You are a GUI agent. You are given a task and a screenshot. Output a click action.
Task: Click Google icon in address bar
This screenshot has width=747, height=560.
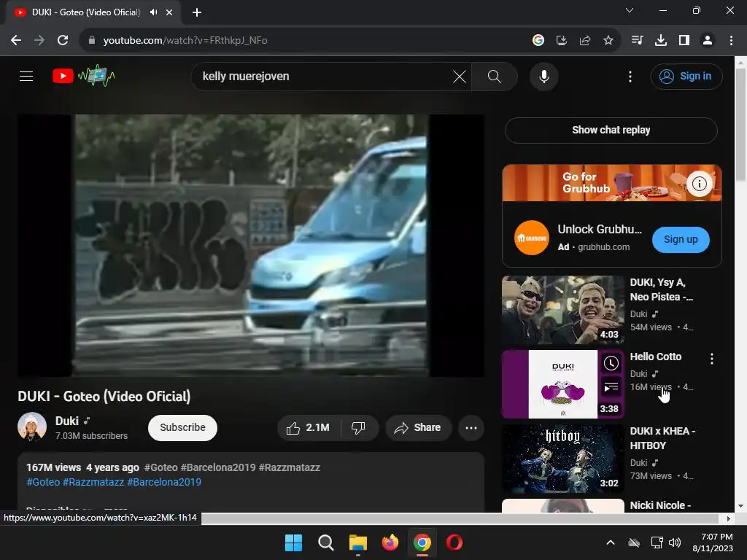(538, 41)
